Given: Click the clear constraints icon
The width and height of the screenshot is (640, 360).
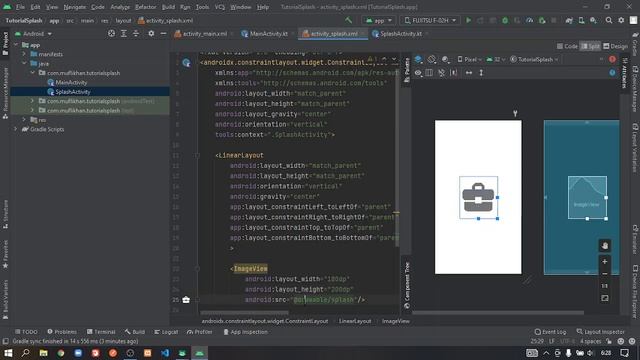Looking at the screenshot, I should click(441, 73).
